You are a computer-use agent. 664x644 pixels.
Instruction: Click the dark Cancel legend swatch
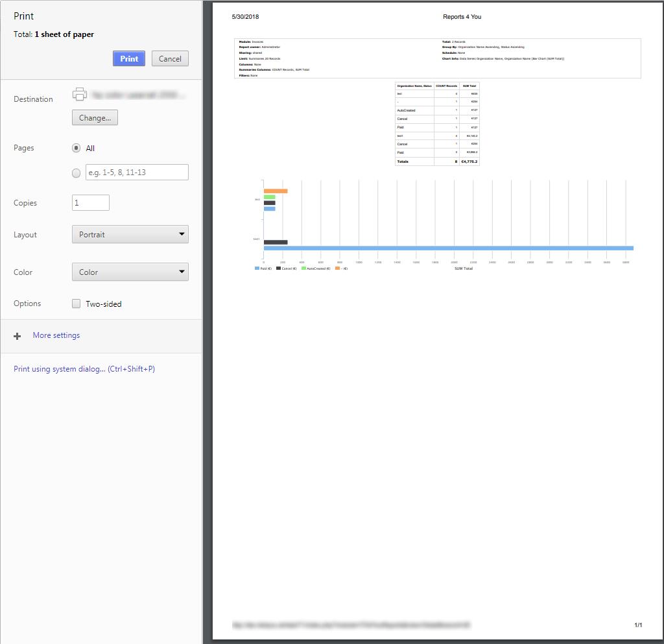click(x=279, y=268)
